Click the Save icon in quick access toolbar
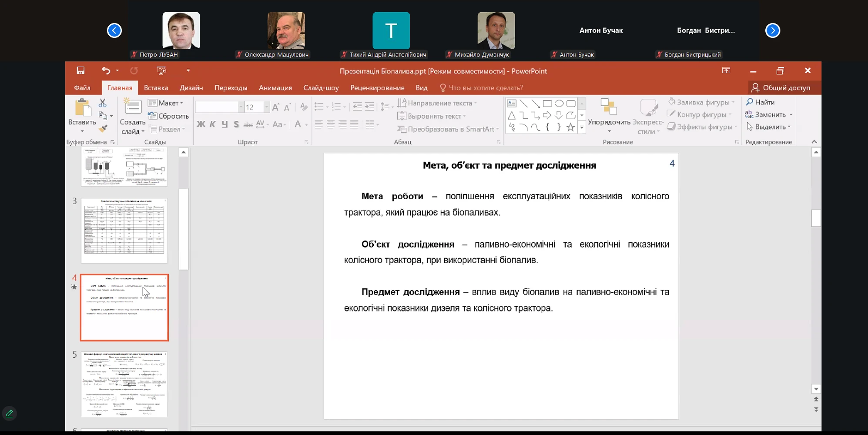 [x=80, y=70]
